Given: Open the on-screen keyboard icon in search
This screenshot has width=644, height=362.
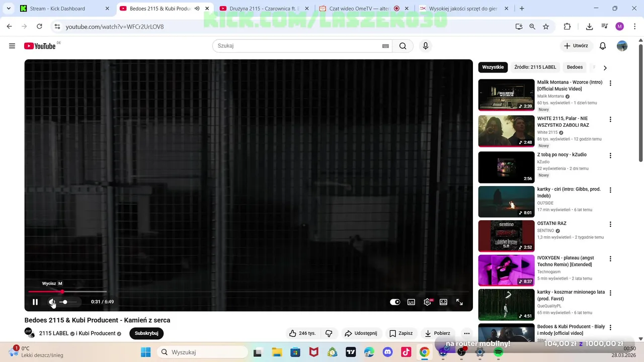Looking at the screenshot, I should point(385,46).
